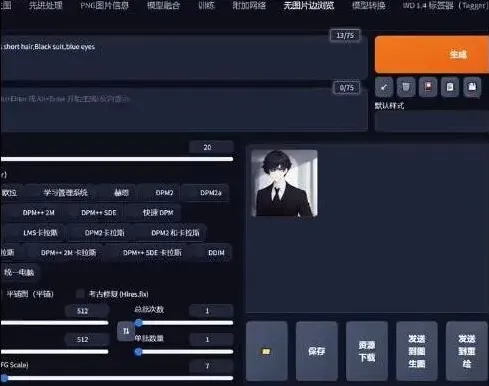Select the 赫恩 sampler option
This screenshot has height=386, width=489.
click(117, 193)
